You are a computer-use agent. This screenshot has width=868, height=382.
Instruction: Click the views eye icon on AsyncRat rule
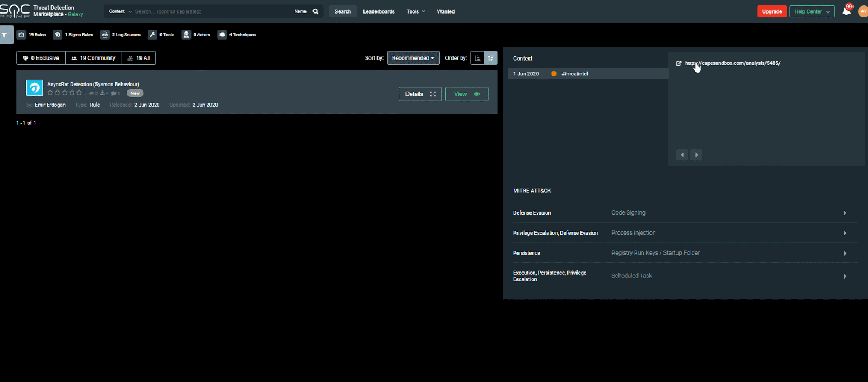point(92,94)
